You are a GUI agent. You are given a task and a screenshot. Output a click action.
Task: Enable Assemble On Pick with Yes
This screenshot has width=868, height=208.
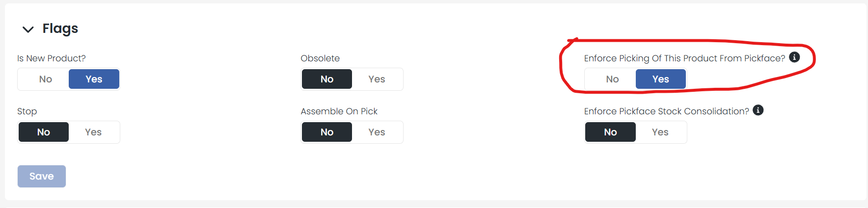[x=377, y=132]
